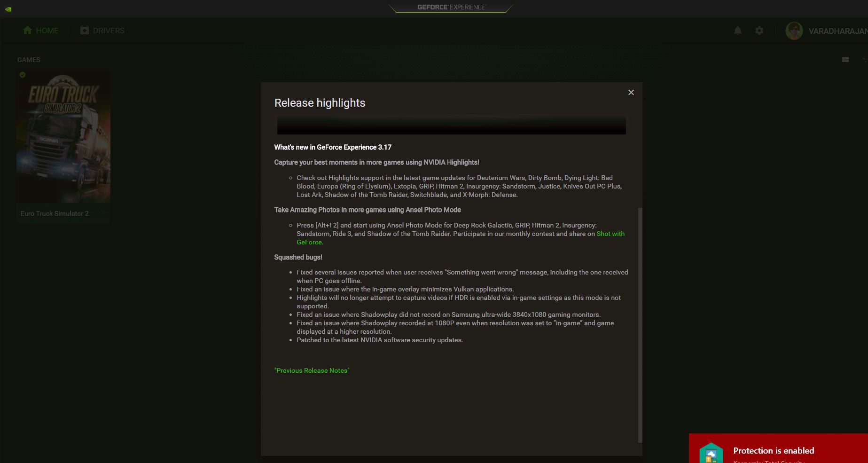Open the Shot with GeForce link
Image resolution: width=868 pixels, height=463 pixels.
point(610,234)
